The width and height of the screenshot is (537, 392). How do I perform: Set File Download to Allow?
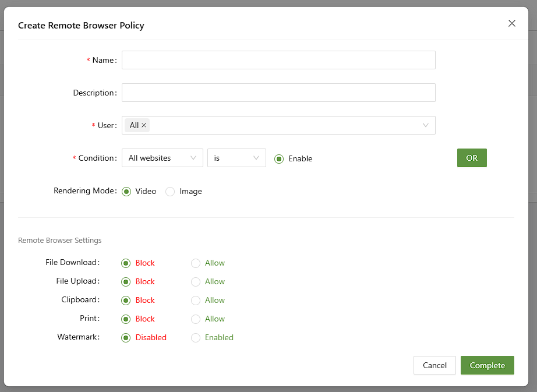coord(196,263)
